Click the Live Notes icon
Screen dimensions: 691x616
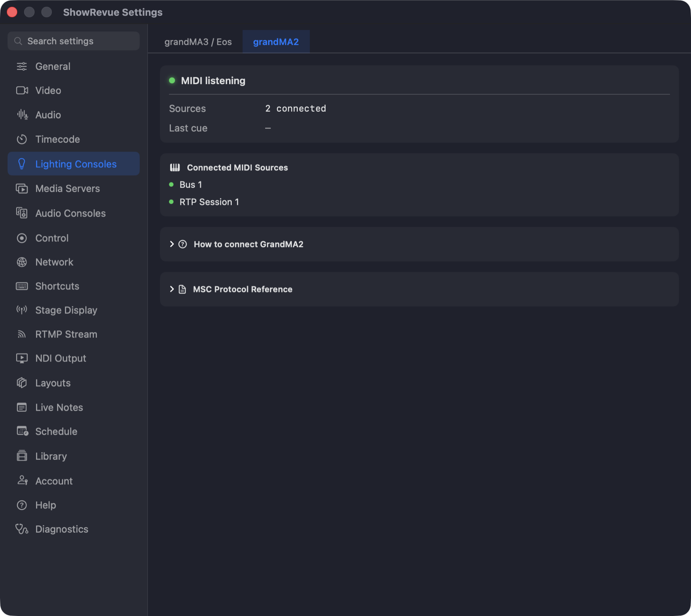click(22, 407)
